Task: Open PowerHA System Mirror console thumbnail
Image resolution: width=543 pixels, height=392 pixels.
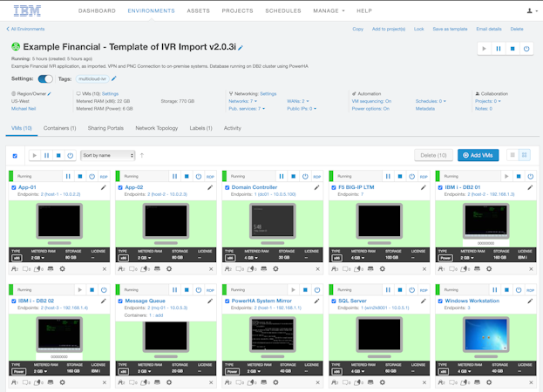Action: pyautogui.click(x=273, y=335)
